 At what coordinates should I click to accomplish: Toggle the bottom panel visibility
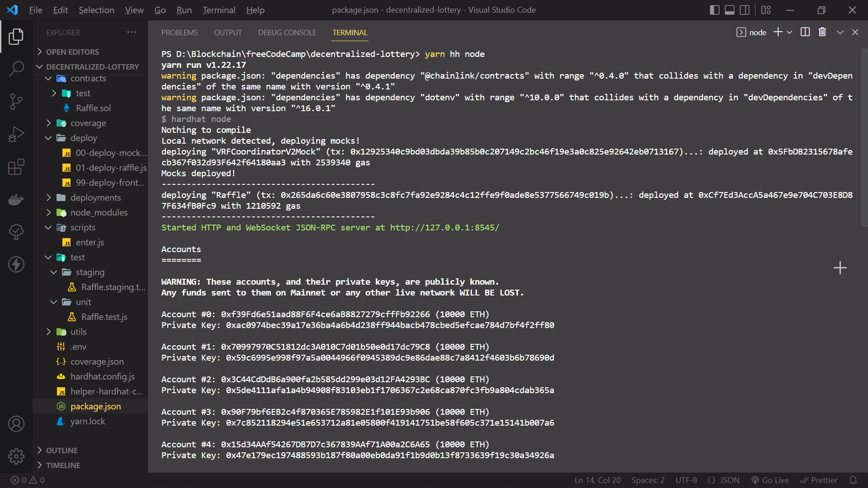[730, 10]
